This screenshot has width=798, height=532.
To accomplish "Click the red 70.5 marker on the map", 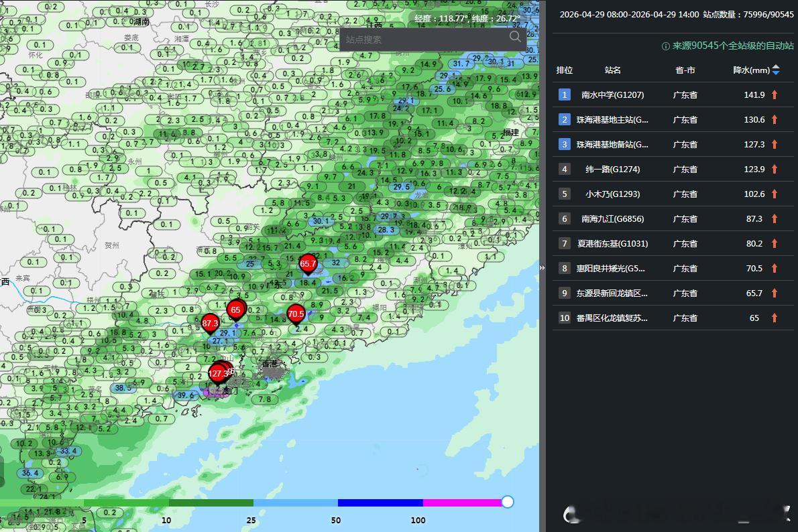I will [296, 314].
